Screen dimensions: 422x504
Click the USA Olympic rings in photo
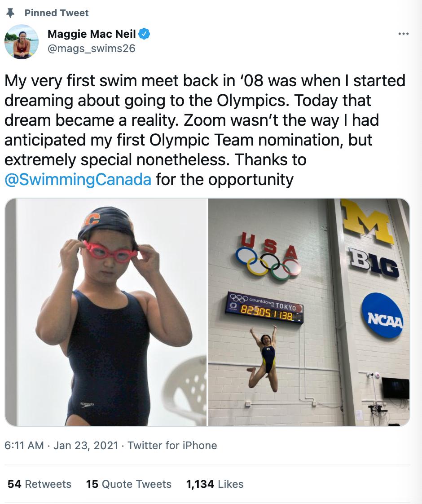[268, 256]
